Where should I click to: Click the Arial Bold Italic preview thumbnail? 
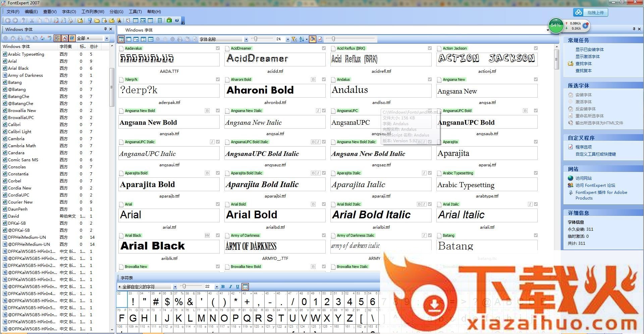381,215
